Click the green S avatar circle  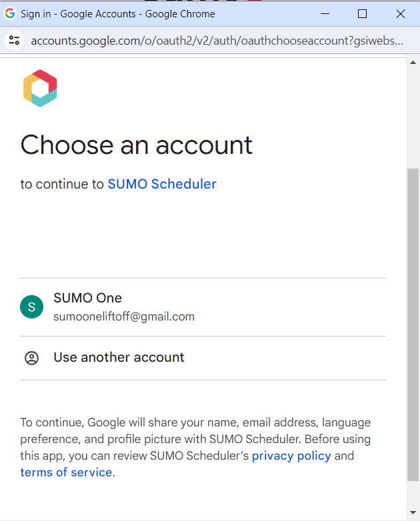coord(31,306)
